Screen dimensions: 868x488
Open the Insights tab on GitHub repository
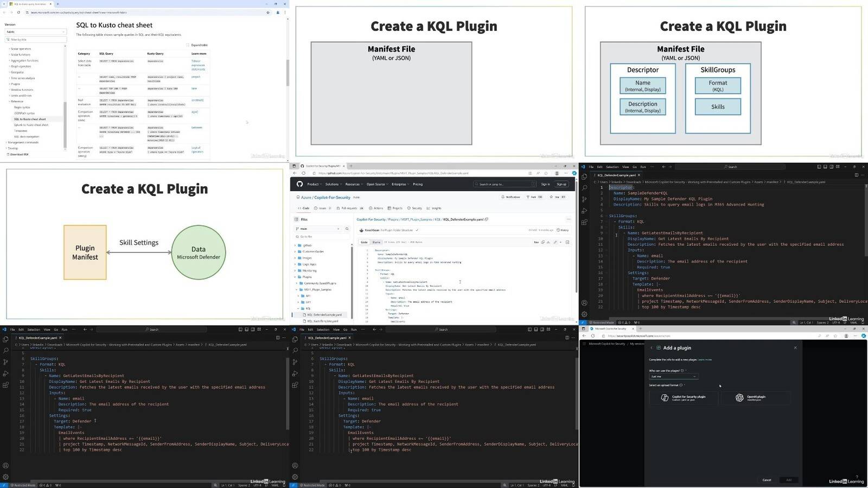[x=434, y=208]
